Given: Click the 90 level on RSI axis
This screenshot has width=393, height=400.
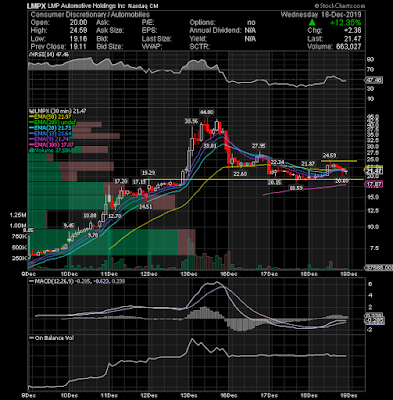Looking at the screenshot, I should [370, 59].
